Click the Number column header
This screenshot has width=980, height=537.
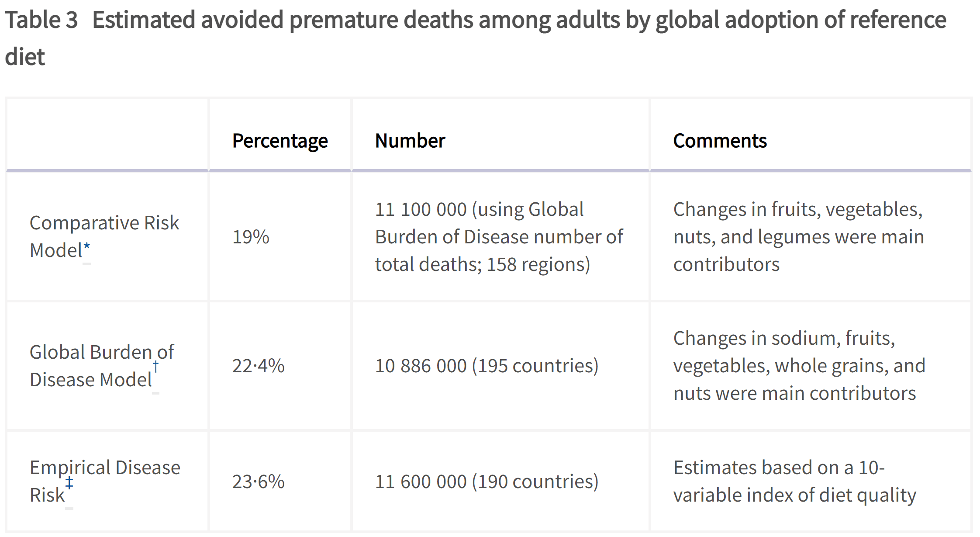(410, 141)
